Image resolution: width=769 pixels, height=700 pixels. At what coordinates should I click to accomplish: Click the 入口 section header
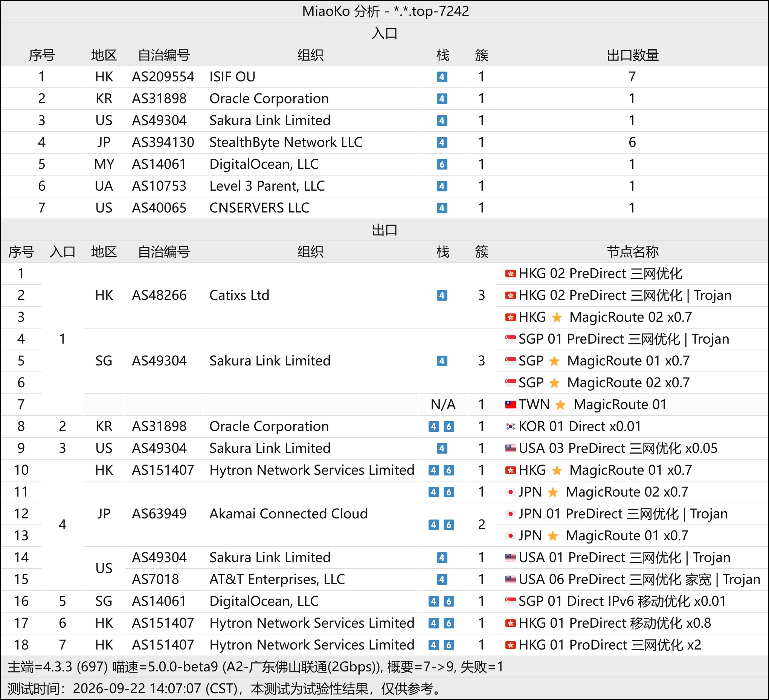[384, 33]
